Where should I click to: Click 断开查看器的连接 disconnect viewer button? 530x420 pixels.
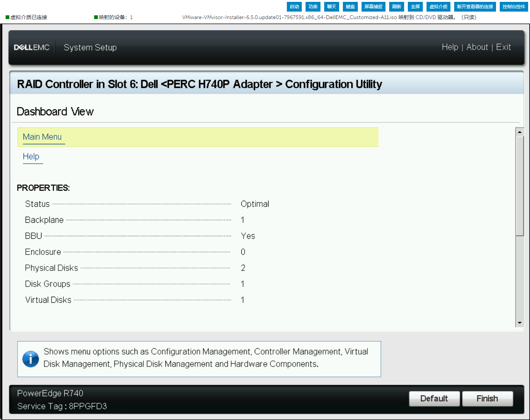click(x=475, y=7)
